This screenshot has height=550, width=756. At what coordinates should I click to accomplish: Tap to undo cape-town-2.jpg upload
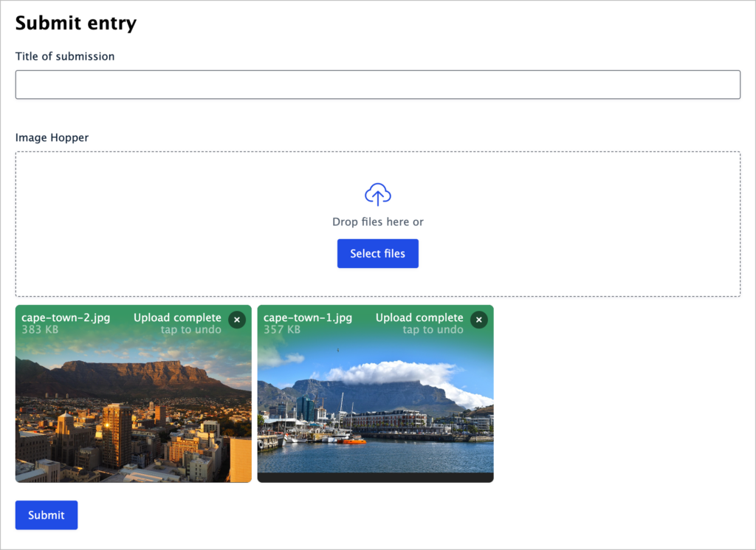tap(191, 330)
